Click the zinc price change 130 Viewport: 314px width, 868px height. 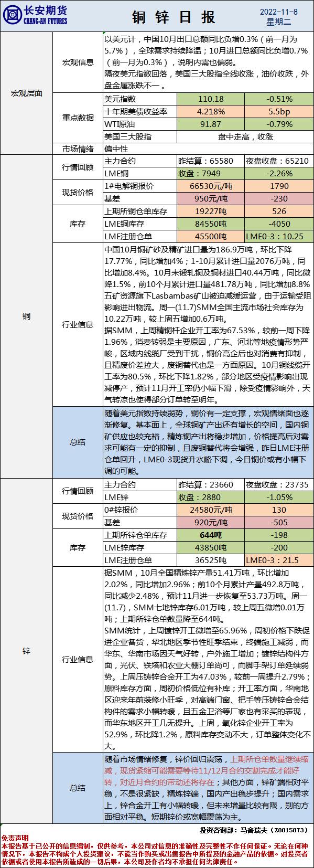(x=278, y=510)
